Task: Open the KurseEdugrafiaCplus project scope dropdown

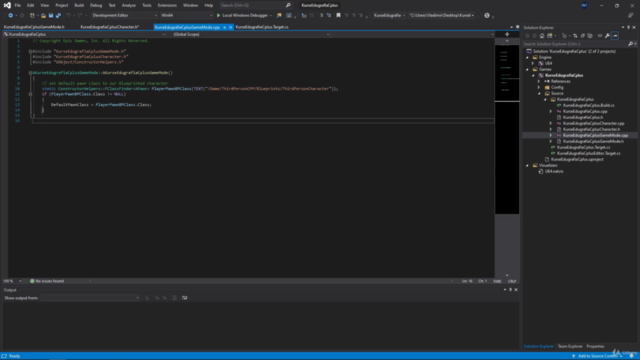Action: point(84,35)
